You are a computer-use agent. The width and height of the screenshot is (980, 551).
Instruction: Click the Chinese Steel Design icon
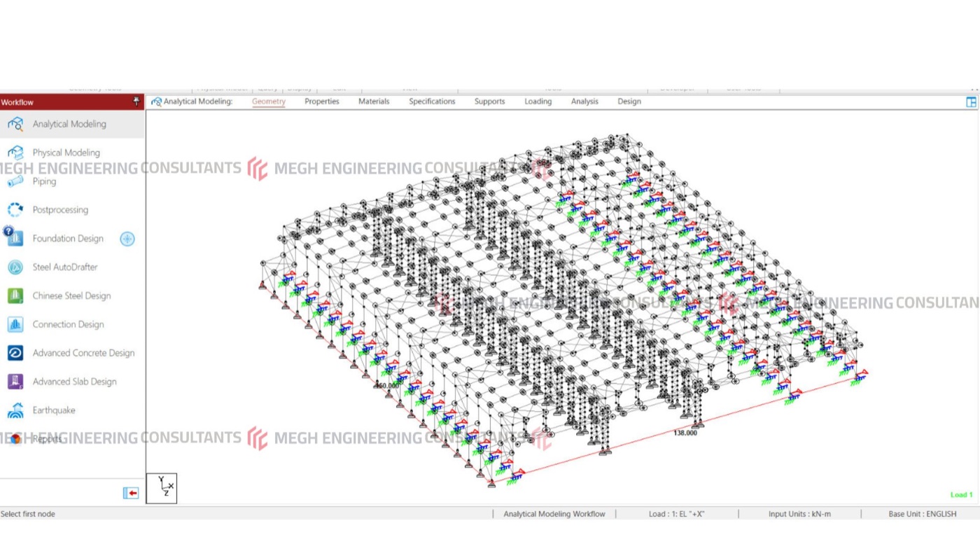(x=15, y=296)
